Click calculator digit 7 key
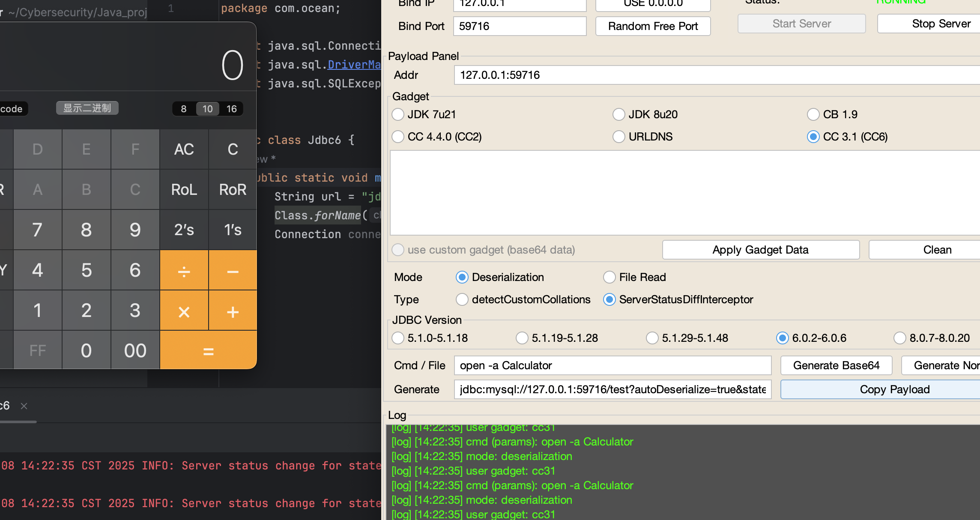Screen dimensions: 980x520 38,230
